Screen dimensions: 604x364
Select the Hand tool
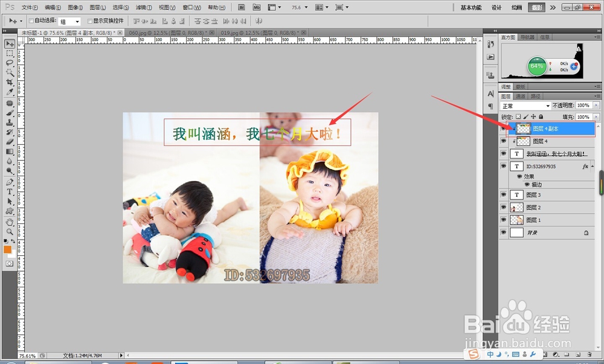coord(10,222)
